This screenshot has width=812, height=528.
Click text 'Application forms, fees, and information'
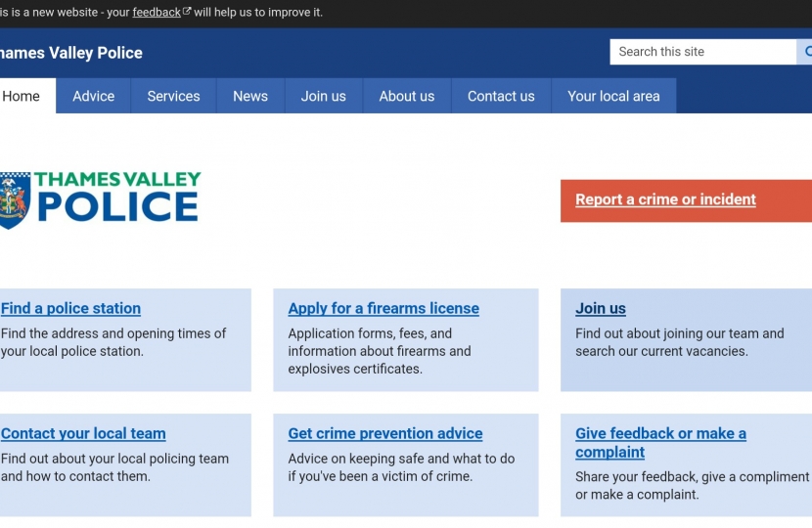click(x=380, y=342)
